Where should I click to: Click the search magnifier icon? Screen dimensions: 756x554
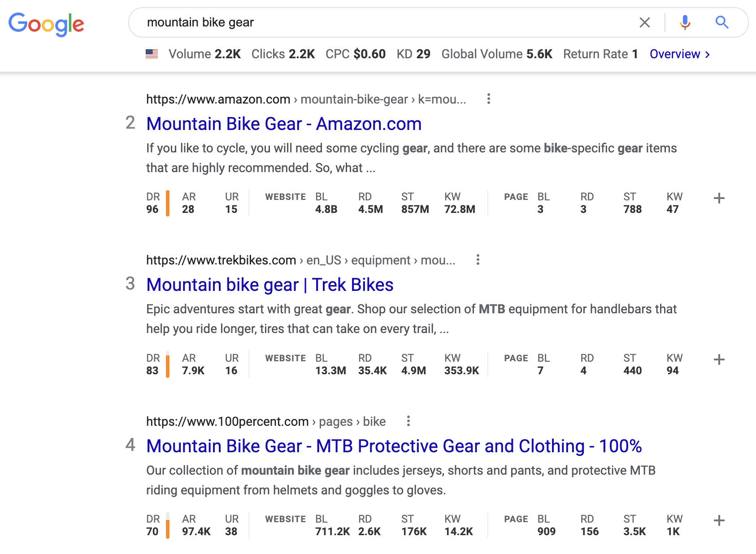click(x=721, y=22)
